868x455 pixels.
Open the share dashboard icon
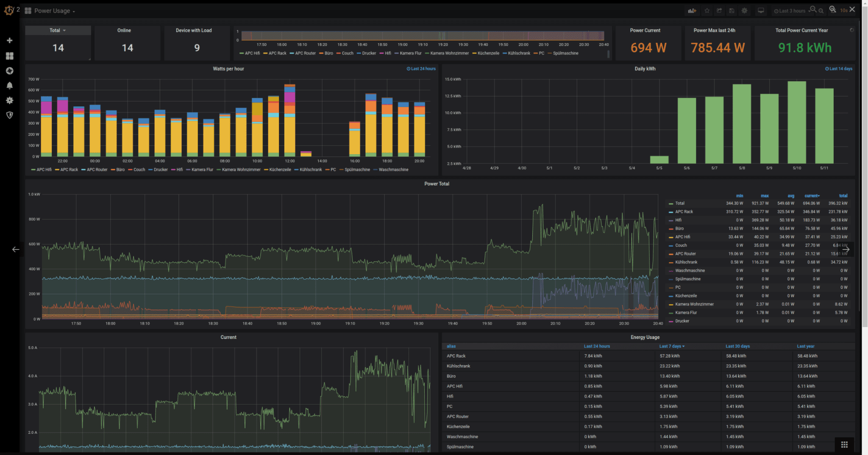719,10
